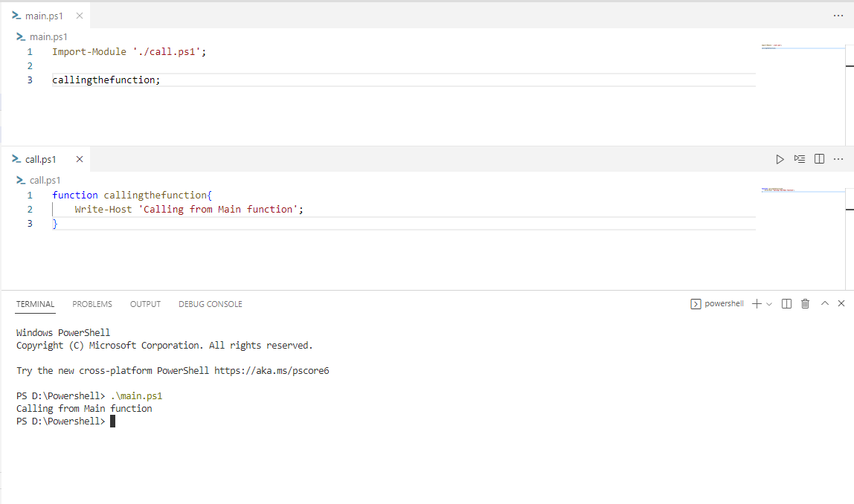Click the terminal prompt cursor

point(113,421)
